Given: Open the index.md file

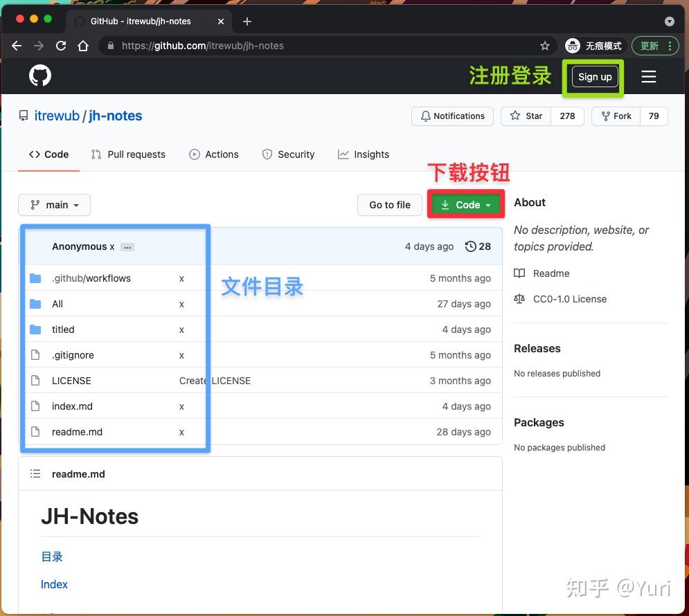Looking at the screenshot, I should 72,406.
